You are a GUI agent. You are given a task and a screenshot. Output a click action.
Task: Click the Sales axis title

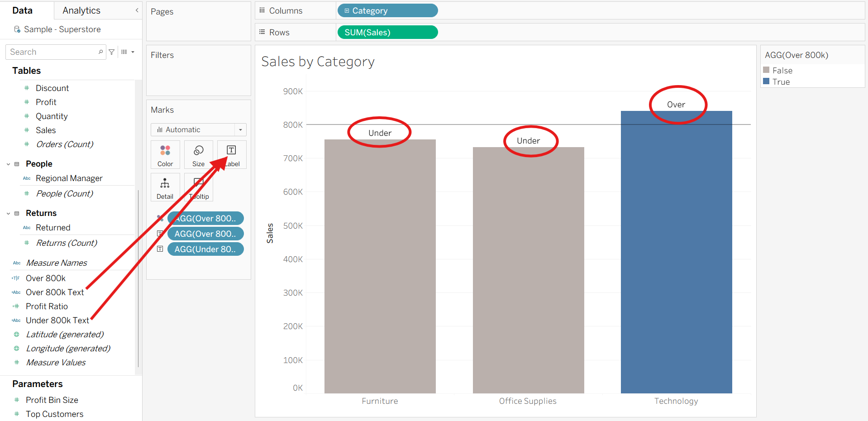click(270, 233)
